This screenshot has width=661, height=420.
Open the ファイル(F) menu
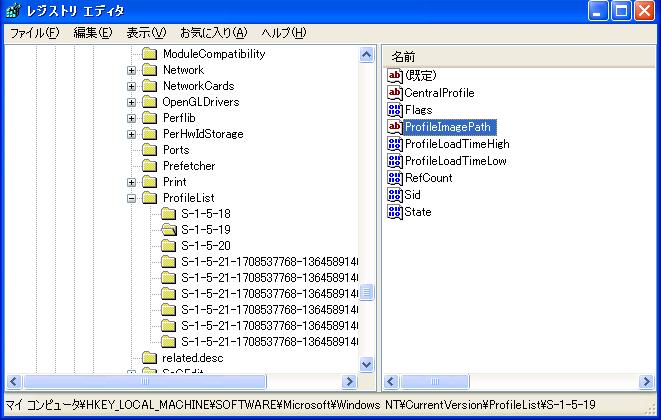35,33
